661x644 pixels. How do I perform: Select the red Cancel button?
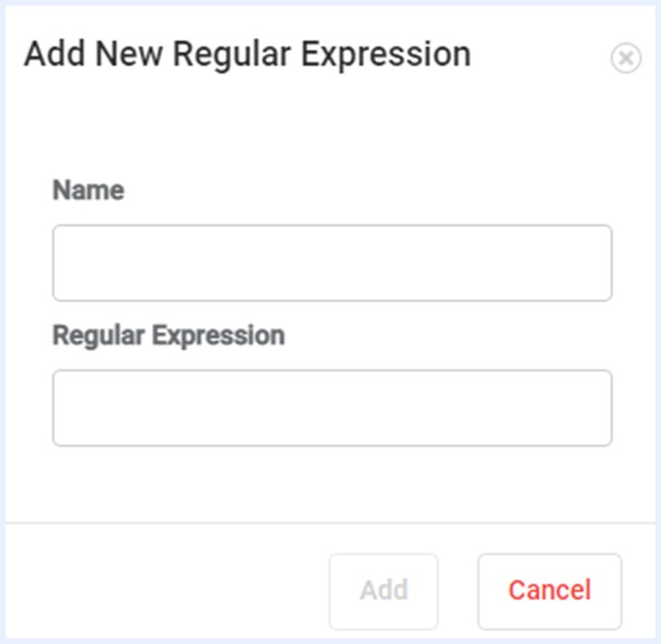549,590
